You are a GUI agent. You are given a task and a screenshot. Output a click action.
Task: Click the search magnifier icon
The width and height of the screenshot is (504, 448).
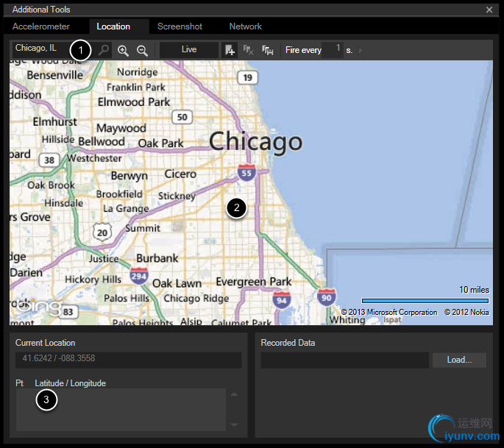pyautogui.click(x=104, y=50)
